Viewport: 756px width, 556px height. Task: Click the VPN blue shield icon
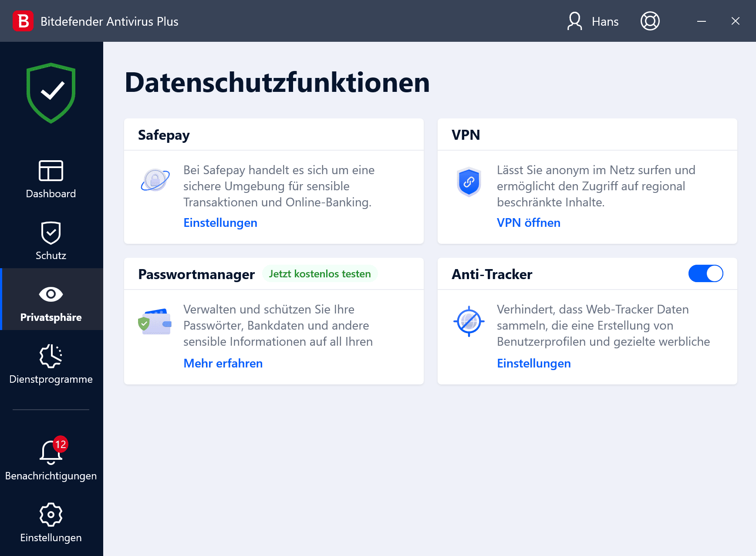(x=469, y=182)
